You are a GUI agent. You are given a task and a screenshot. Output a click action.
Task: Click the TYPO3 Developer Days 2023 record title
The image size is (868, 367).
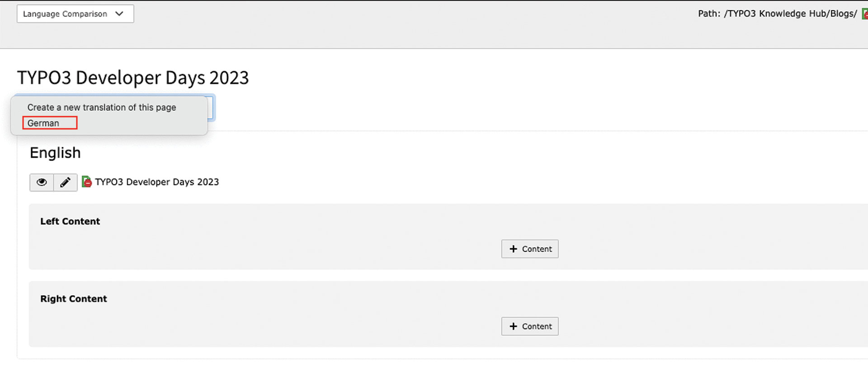coord(157,182)
